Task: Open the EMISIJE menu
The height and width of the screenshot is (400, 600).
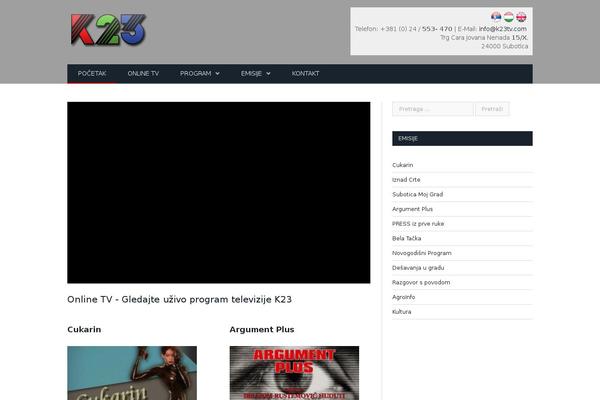Action: click(251, 73)
